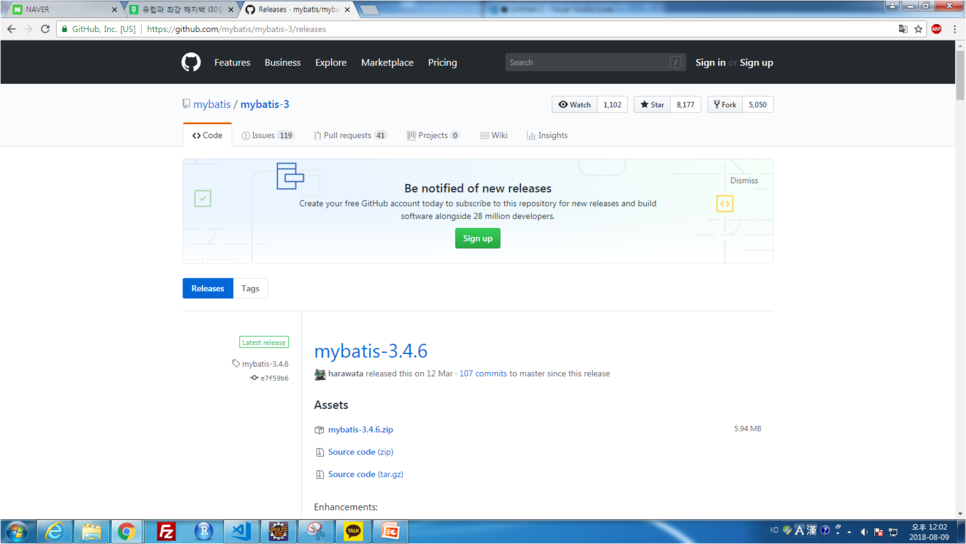Image resolution: width=966 pixels, height=544 pixels.
Task: Open the Projects tab
Action: 433,135
